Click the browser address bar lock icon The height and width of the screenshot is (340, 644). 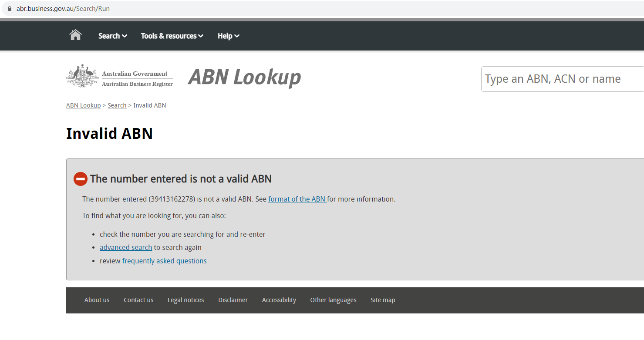click(x=10, y=9)
